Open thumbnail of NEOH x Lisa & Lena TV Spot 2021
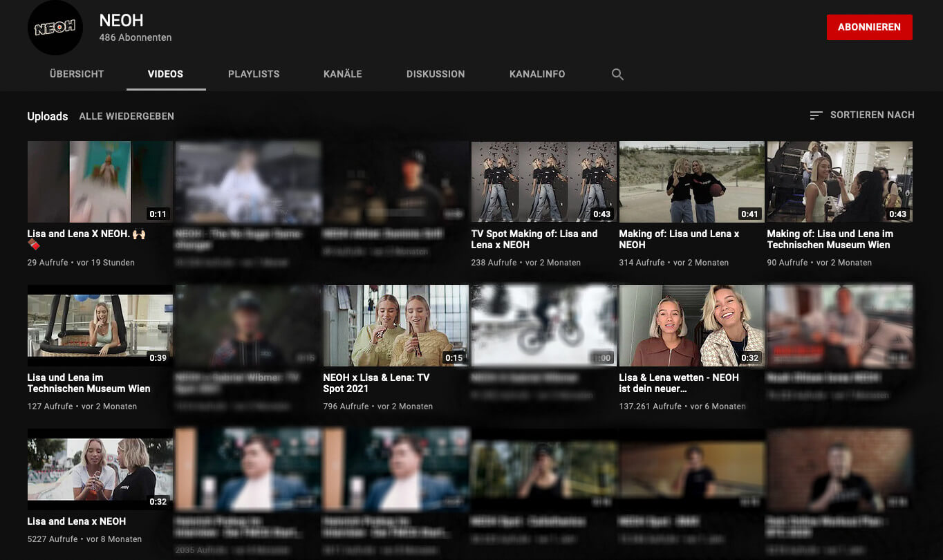943x560 pixels. click(396, 326)
